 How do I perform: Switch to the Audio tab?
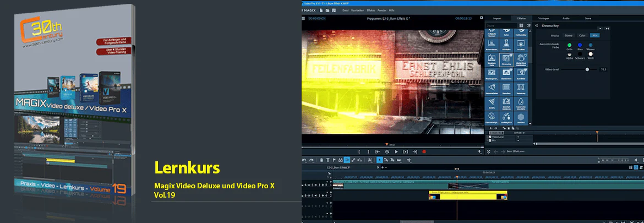566,19
